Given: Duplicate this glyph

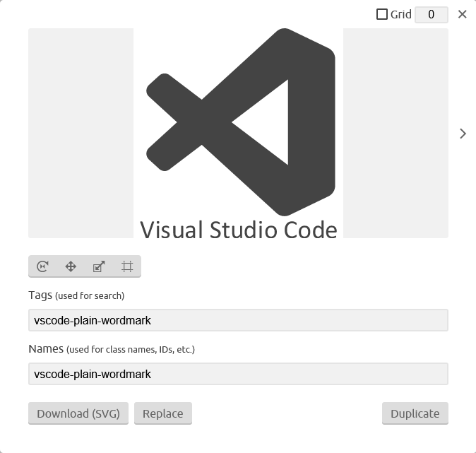Looking at the screenshot, I should point(415,413).
